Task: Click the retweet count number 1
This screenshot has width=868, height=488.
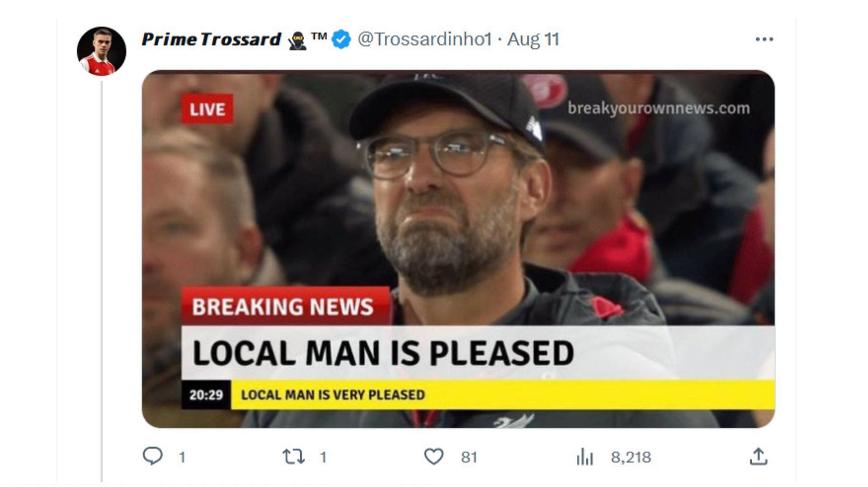Action: click(323, 457)
